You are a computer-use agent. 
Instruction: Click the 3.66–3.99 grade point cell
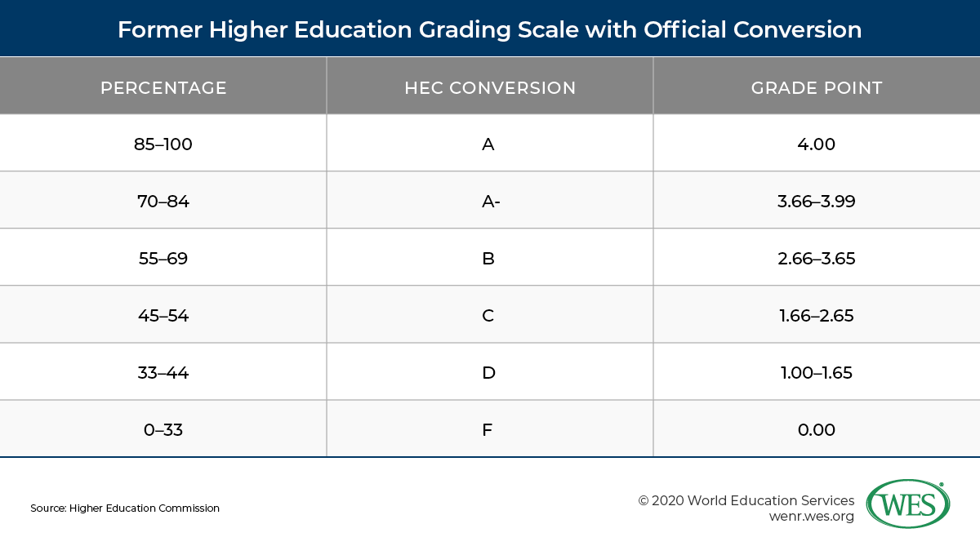point(817,202)
